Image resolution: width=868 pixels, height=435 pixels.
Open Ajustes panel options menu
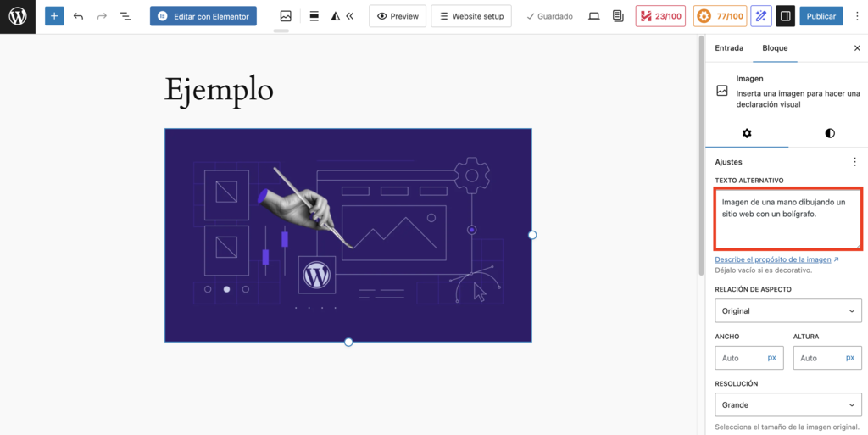[855, 162]
